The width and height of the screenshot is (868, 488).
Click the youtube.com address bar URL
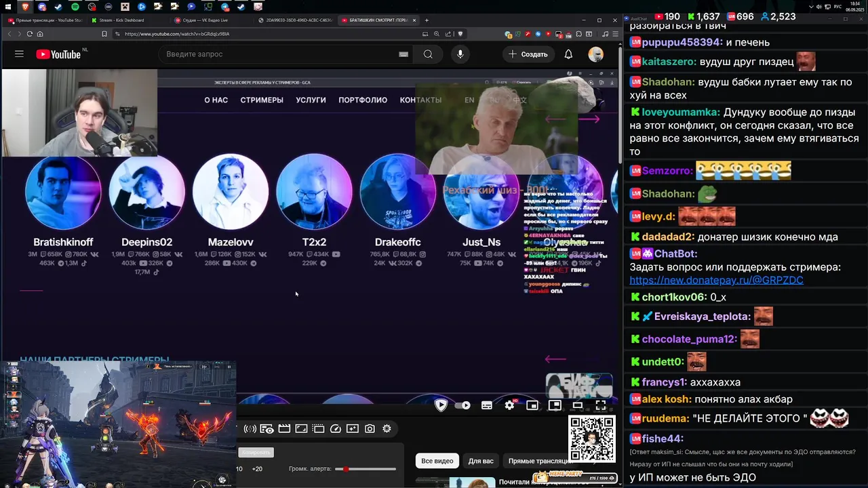pyautogui.click(x=177, y=34)
